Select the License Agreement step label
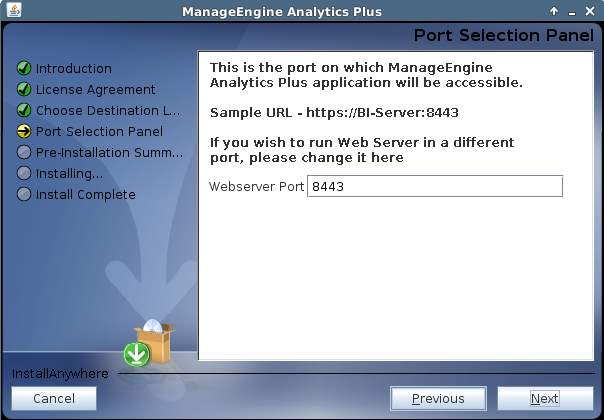Viewport: 604px width, 420px height. 96,89
